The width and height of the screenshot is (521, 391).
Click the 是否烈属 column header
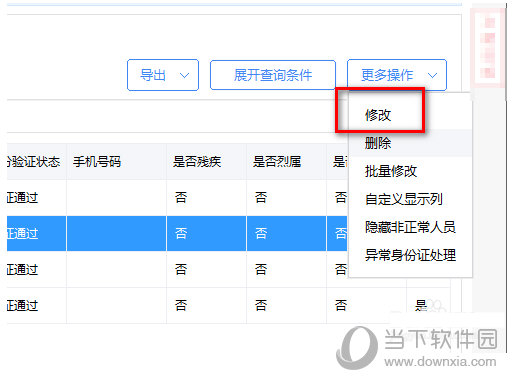point(286,162)
